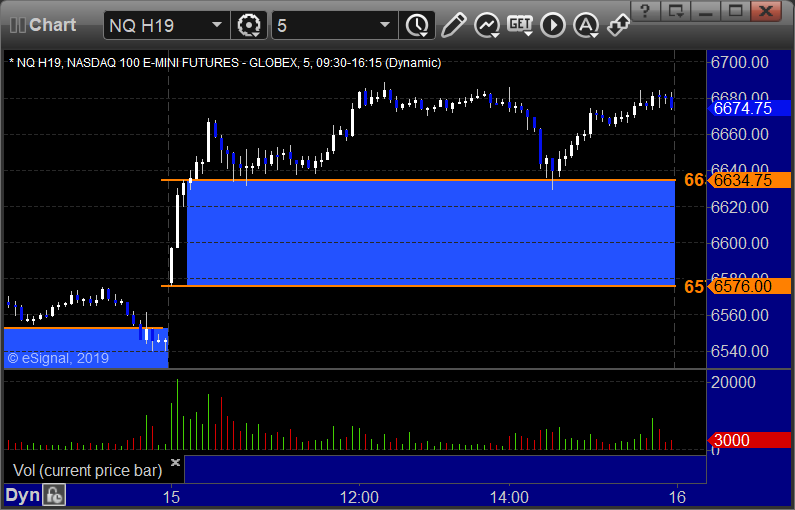Click the 6700.00 price axis label
The image size is (795, 510).
coord(739,62)
